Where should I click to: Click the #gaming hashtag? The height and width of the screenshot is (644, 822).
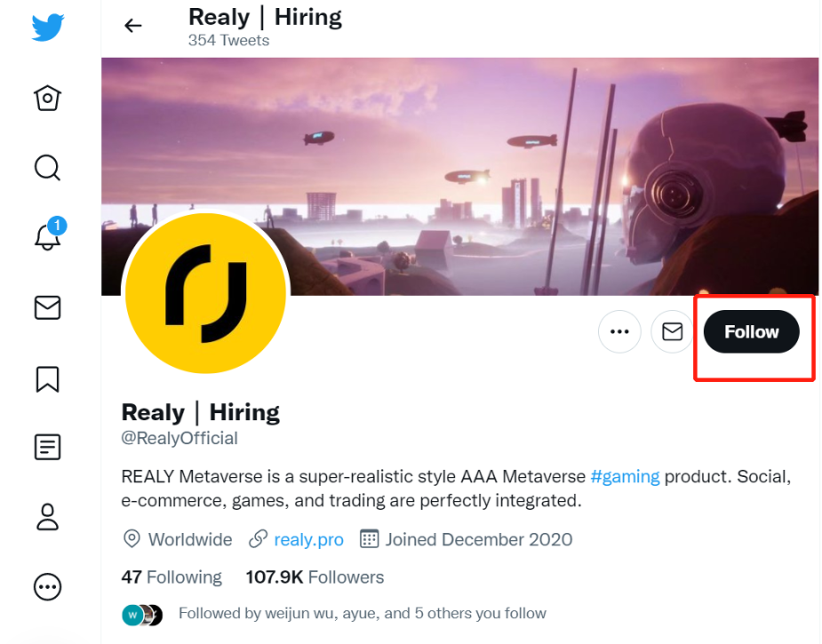[x=625, y=477]
